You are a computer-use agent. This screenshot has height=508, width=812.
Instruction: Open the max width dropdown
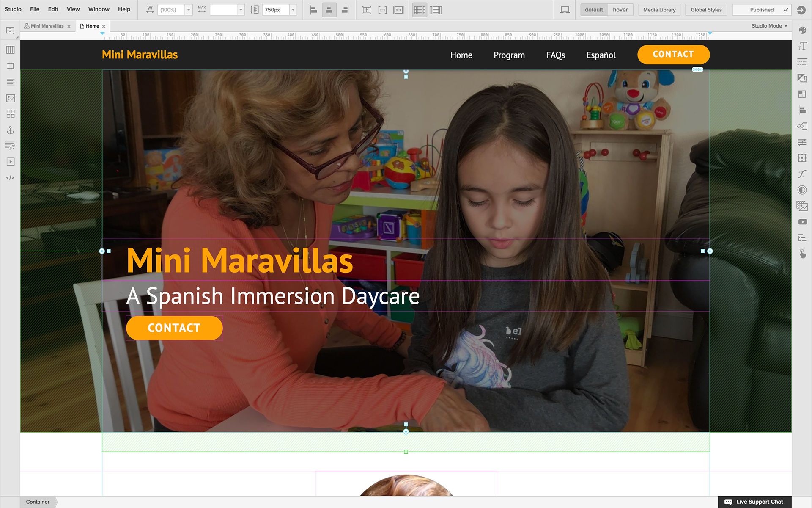[x=241, y=10]
